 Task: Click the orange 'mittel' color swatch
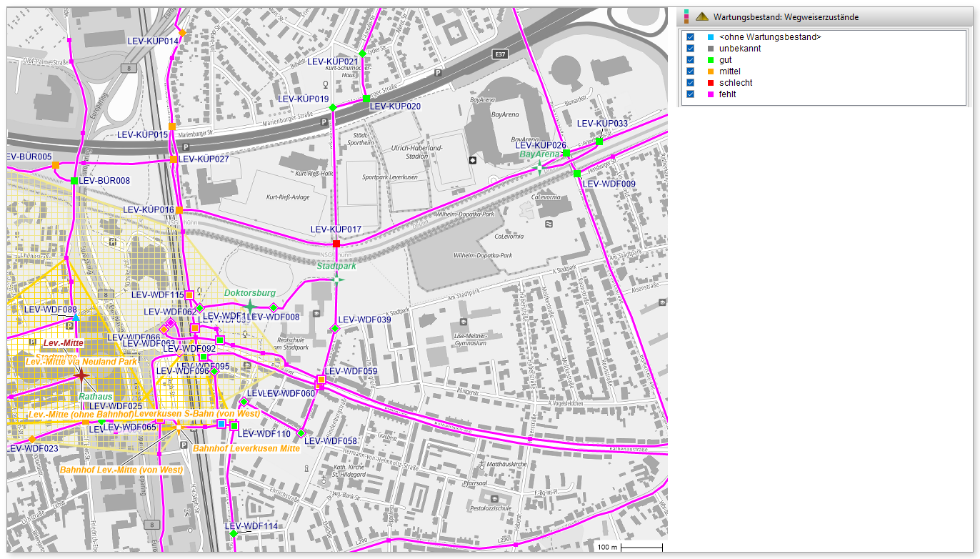pos(710,71)
